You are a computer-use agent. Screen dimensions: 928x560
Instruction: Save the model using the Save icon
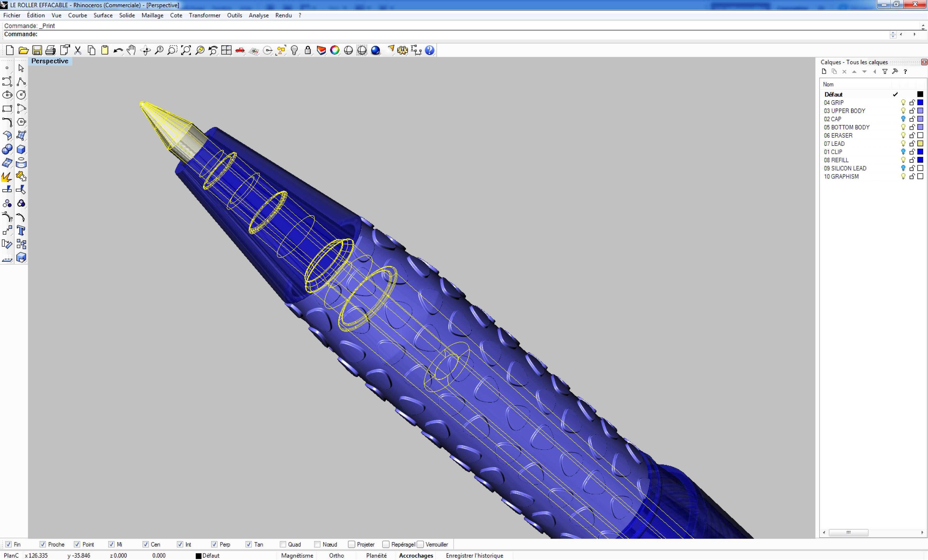37,50
